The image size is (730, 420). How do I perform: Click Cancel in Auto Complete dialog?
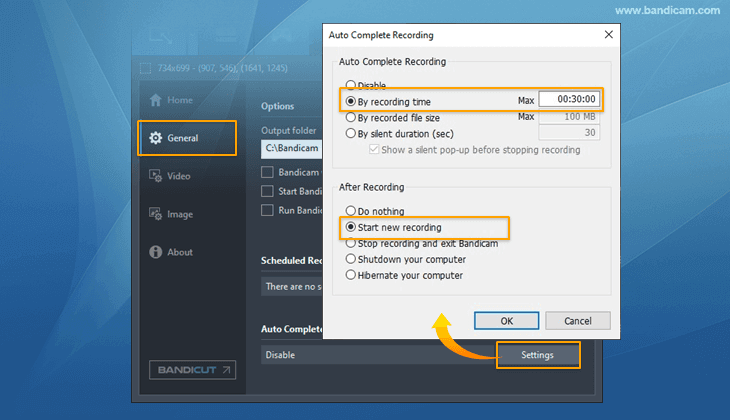(578, 321)
